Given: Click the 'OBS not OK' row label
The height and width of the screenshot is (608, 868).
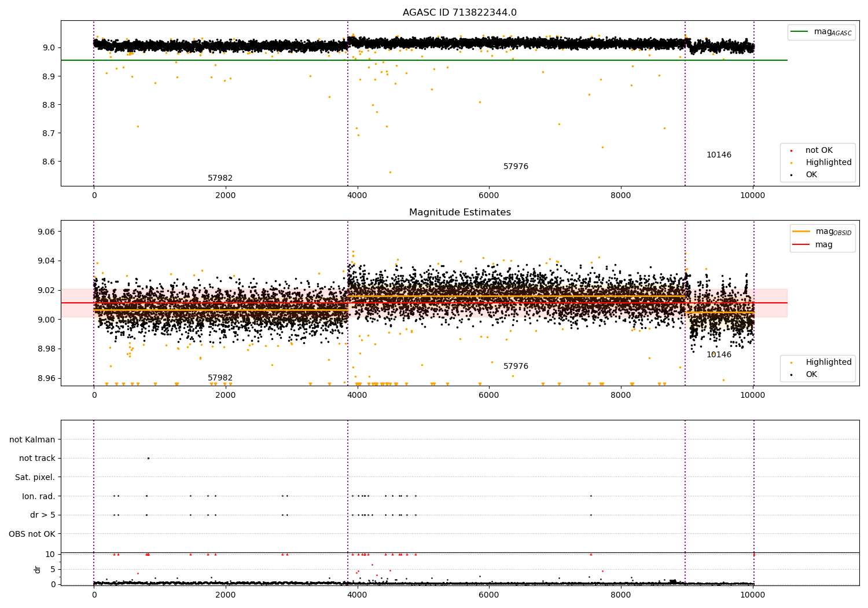Looking at the screenshot, I should (32, 534).
